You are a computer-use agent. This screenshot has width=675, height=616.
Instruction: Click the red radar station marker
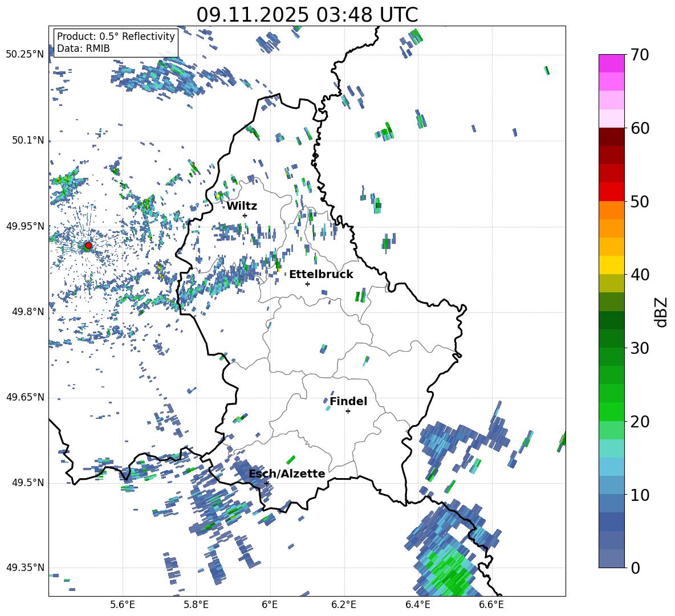[x=88, y=246]
